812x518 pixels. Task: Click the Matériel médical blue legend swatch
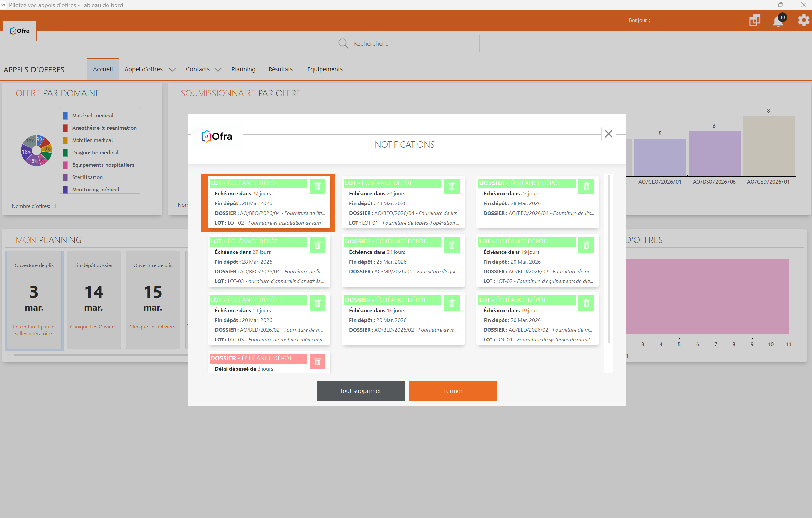click(65, 116)
